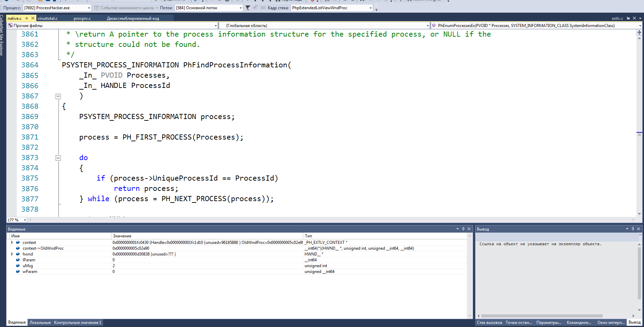Expand the context variable row

[x=12, y=243]
